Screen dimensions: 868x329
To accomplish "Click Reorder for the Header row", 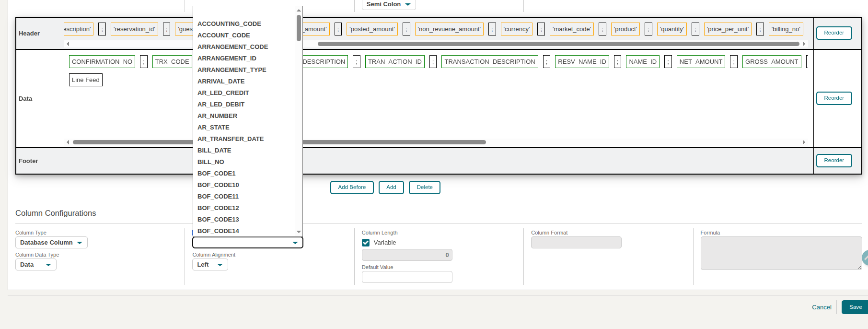I will [x=833, y=33].
